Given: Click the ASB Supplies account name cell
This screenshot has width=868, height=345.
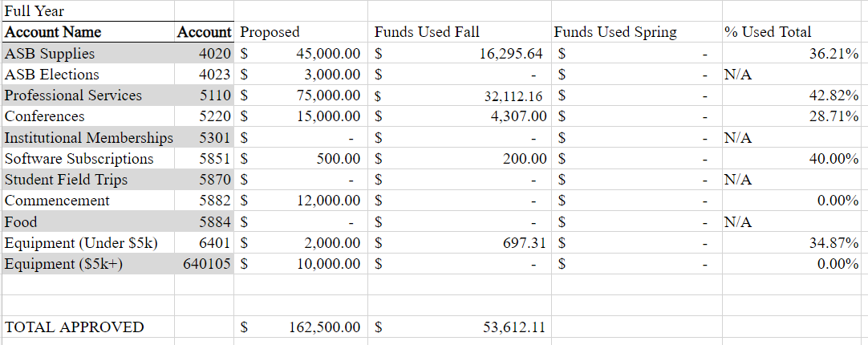Looking at the screenshot, I should [88, 53].
